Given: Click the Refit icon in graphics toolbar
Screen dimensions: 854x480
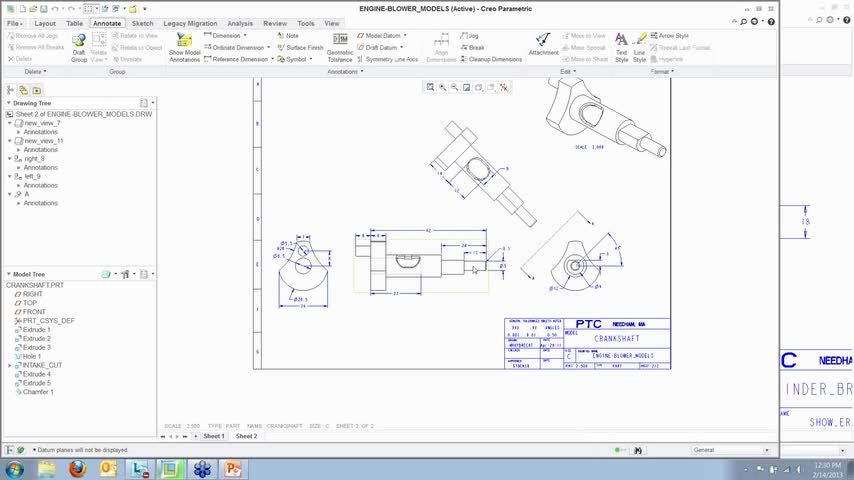Looking at the screenshot, I should tap(430, 87).
